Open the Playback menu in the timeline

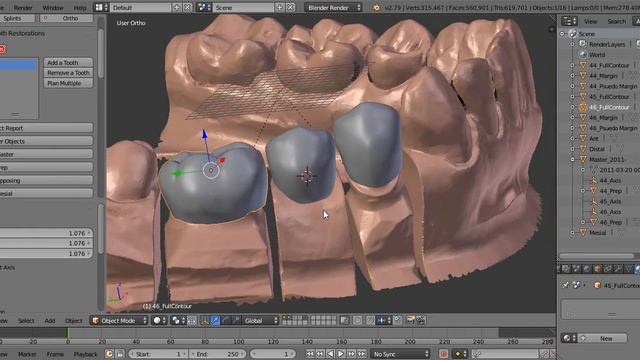[85, 354]
